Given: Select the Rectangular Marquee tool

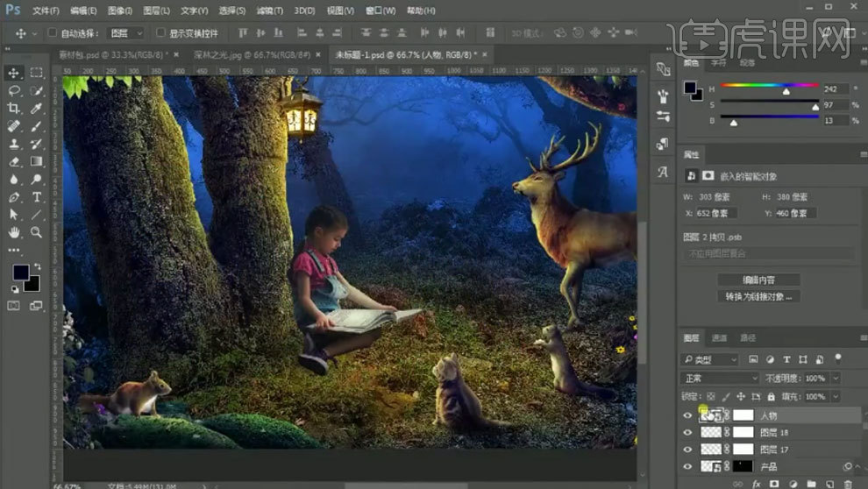Looking at the screenshot, I should [37, 73].
